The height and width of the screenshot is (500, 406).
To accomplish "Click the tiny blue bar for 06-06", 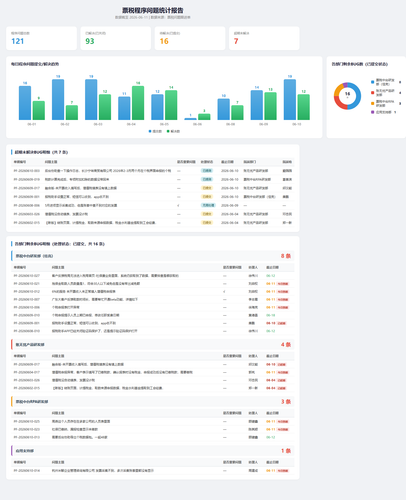I will 190,119.
